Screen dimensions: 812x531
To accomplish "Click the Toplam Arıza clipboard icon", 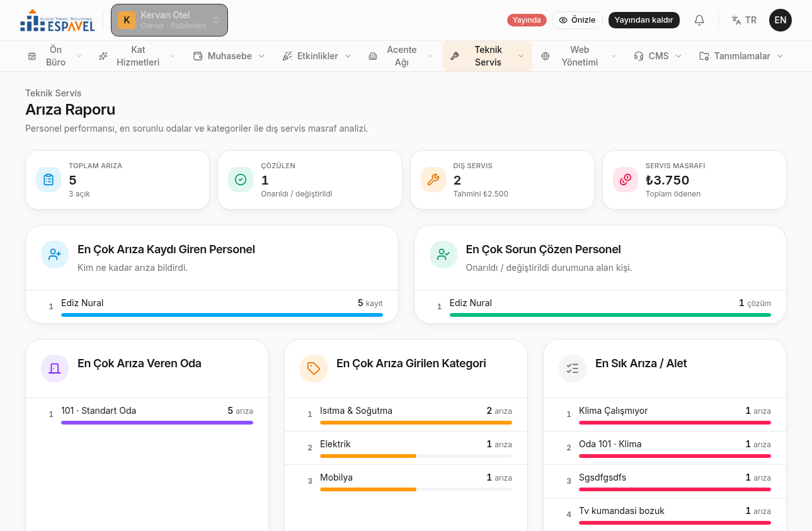I will click(49, 180).
